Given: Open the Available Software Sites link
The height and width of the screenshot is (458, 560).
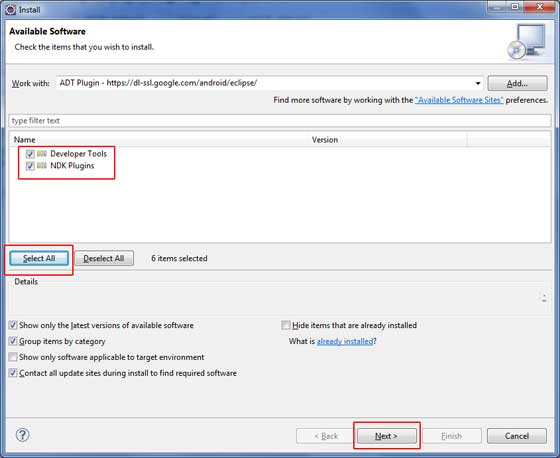Looking at the screenshot, I should 459,100.
